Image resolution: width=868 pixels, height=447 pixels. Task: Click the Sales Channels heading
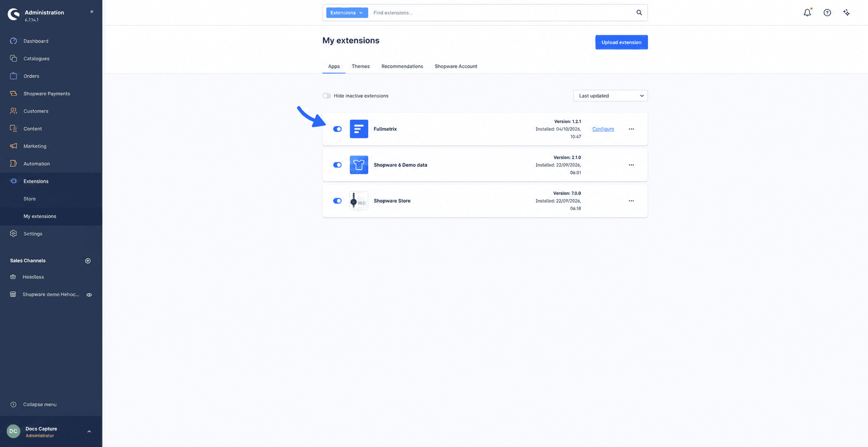[28, 261]
